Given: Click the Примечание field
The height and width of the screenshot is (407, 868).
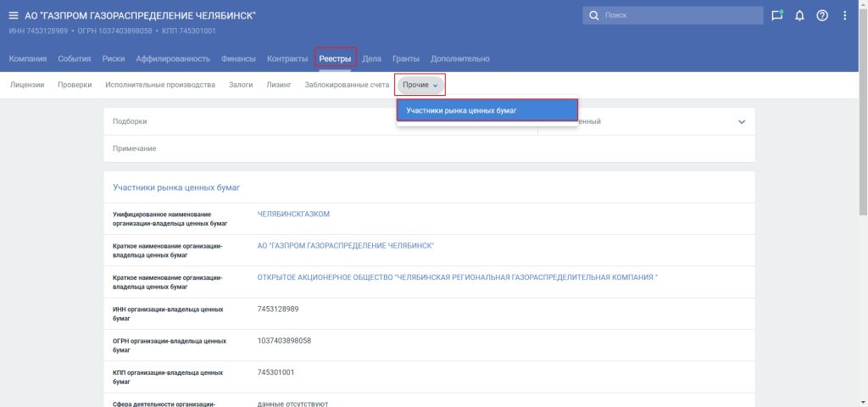Looking at the screenshot, I should [429, 149].
